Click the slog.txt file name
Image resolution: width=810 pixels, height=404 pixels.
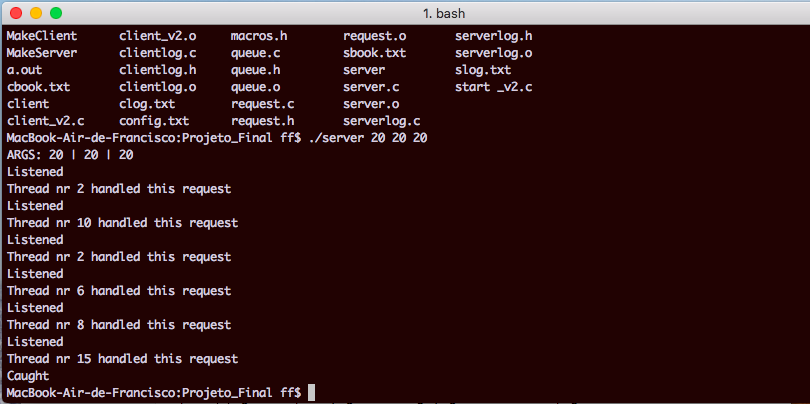pos(483,70)
